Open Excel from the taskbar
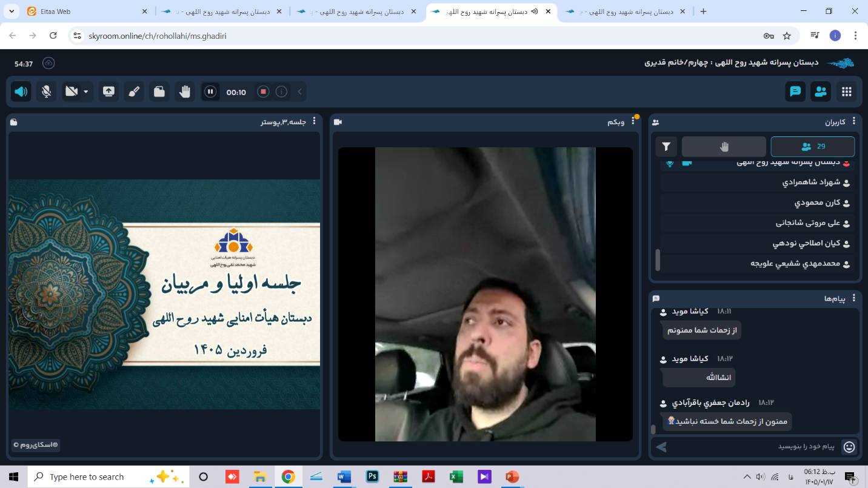This screenshot has height=488, width=868. [456, 476]
